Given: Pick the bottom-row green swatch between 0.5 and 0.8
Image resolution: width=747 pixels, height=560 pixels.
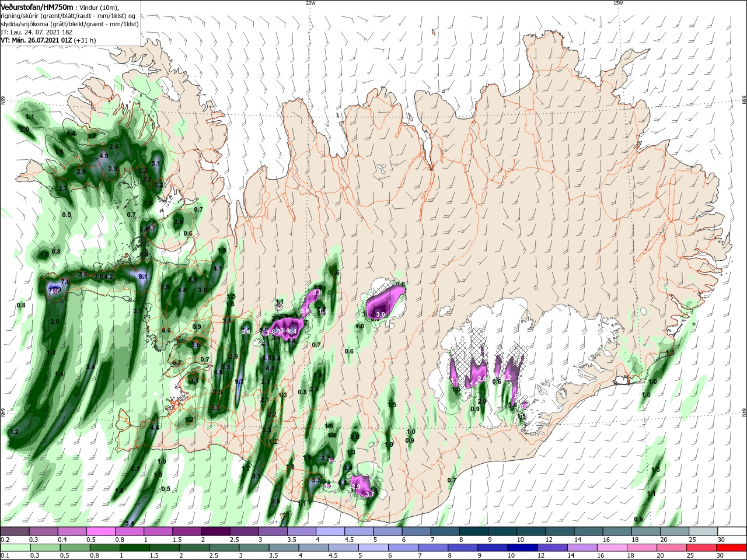Looking at the screenshot, I should [75, 547].
